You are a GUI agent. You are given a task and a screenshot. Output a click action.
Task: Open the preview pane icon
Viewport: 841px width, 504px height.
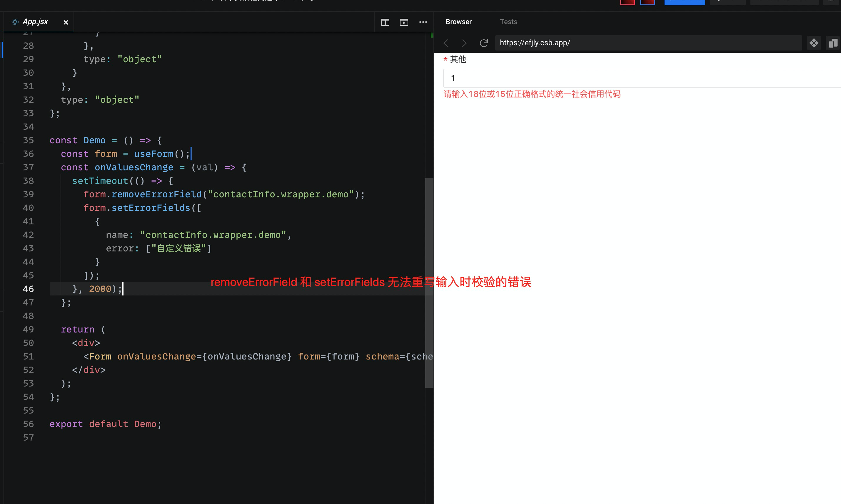404,22
